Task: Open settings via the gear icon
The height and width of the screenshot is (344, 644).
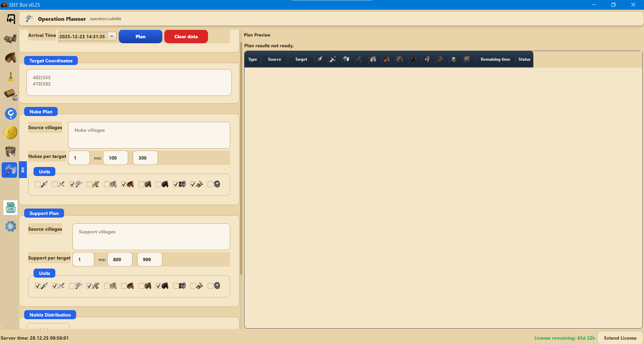Action: point(10,226)
